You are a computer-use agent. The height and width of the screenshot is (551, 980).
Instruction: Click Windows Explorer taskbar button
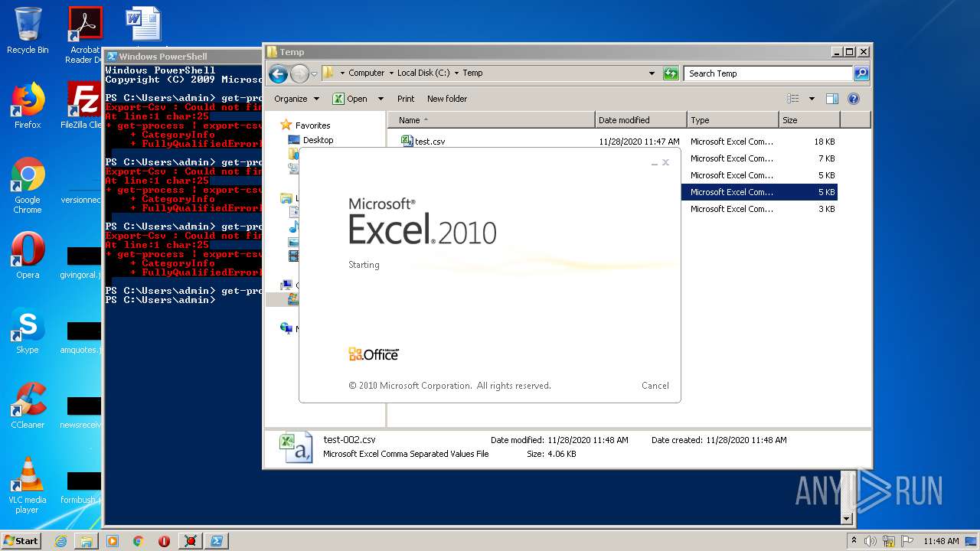[x=87, y=541]
